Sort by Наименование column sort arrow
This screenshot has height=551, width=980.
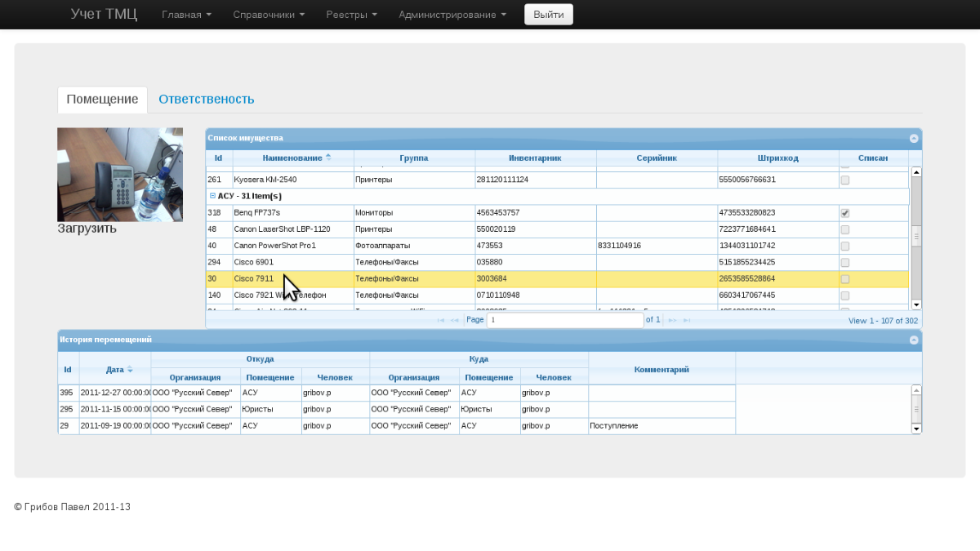tap(328, 158)
